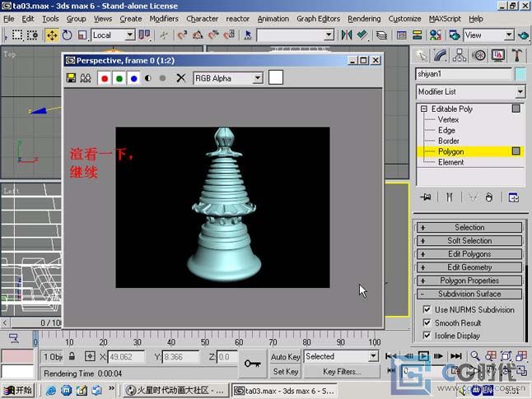Screen dimensions: 532x399
Task: Toggle the red channel in render window
Action: click(x=105, y=78)
